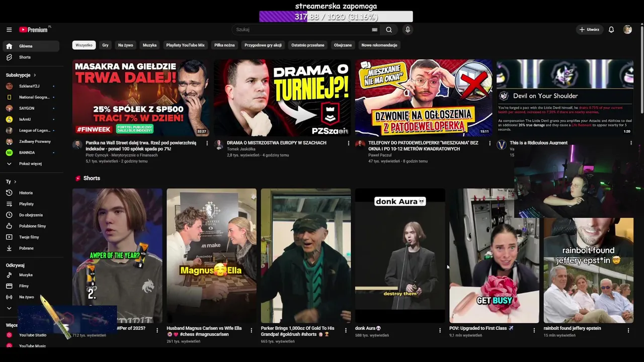The width and height of the screenshot is (644, 362).
Task: Select the Obejrzane chip
Action: [343, 45]
